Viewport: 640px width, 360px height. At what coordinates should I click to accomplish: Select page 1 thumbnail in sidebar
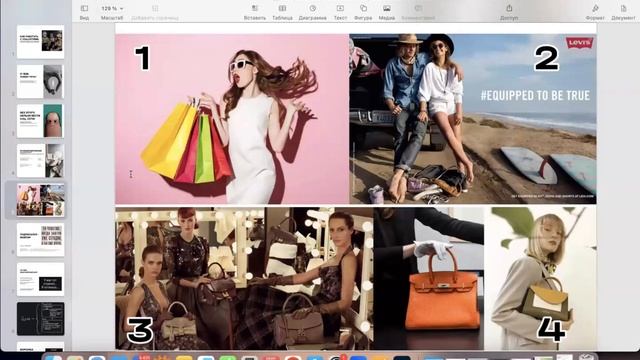40,42
